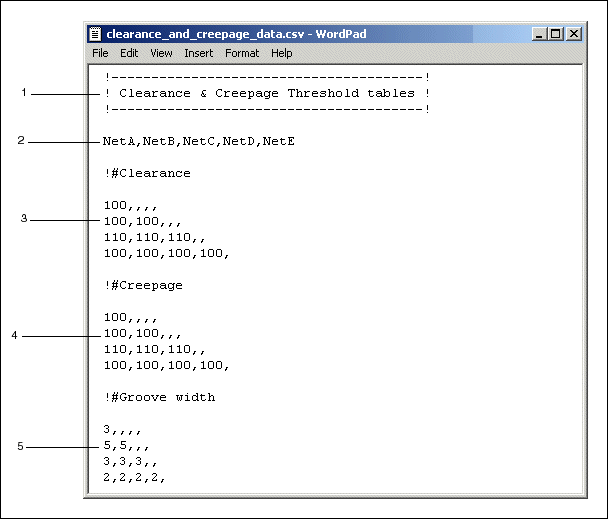The image size is (608, 519).
Task: Open the File menu
Action: click(101, 53)
